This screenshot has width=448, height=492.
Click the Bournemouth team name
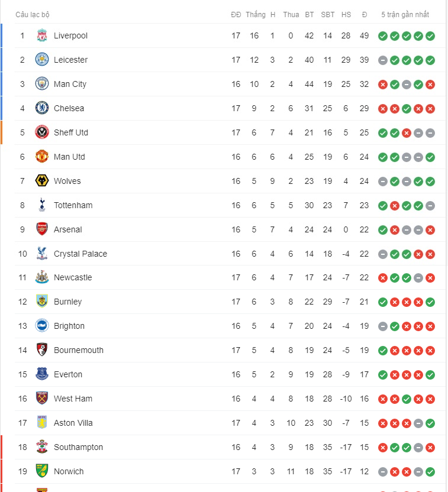pos(78,350)
